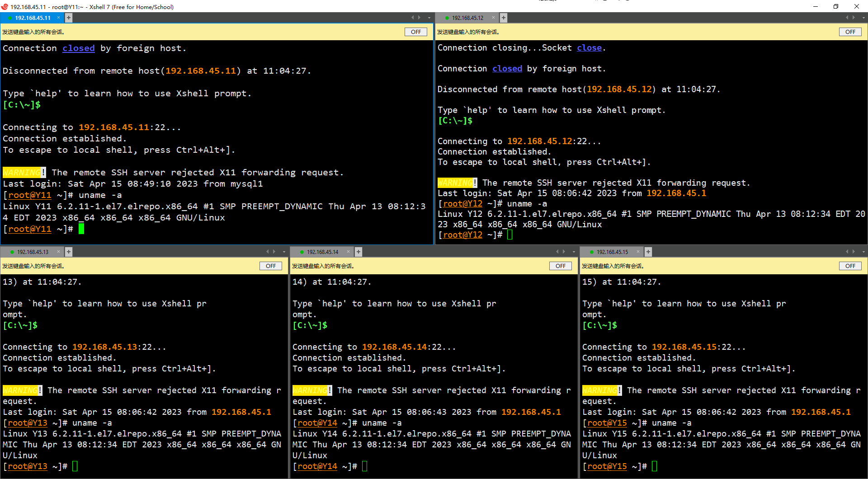The image size is (868, 479).
Task: Switch on the OFF toggle in the 192.168.45.15 pane
Action: point(850,266)
